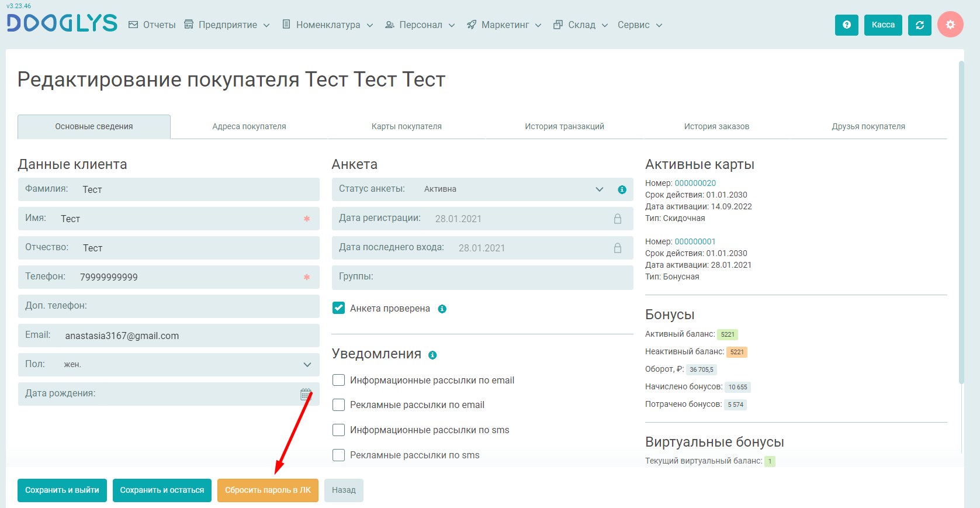This screenshot has height=508, width=980.
Task: Expand the Склад menu
Action: pyautogui.click(x=581, y=25)
